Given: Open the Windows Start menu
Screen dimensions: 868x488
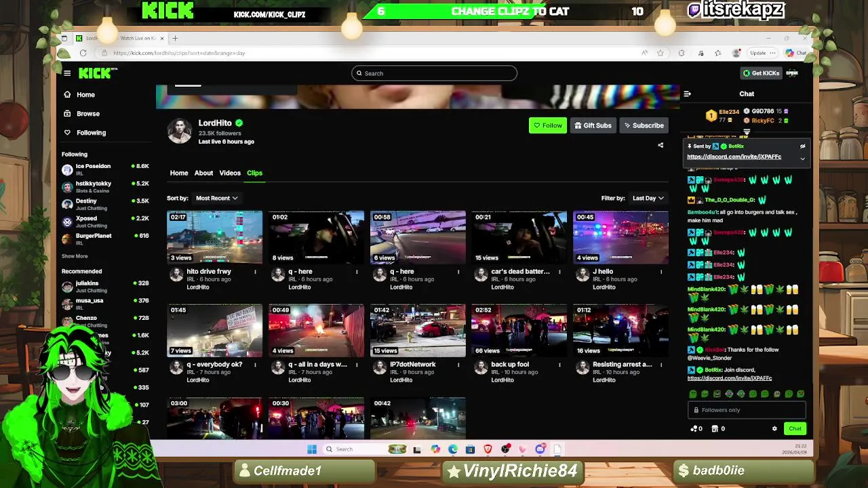Looking at the screenshot, I should (x=312, y=449).
